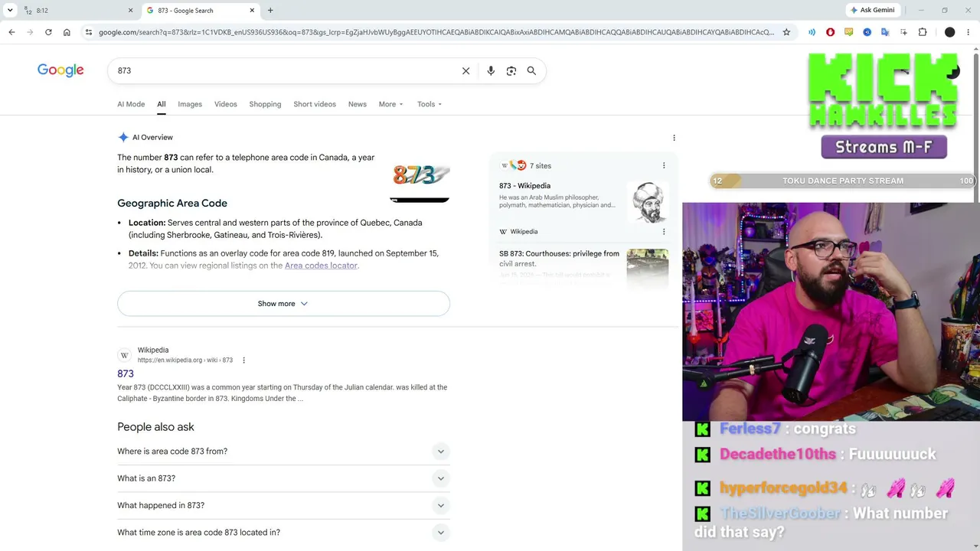Open the Google Translate extension
980x551 pixels.
(886, 32)
